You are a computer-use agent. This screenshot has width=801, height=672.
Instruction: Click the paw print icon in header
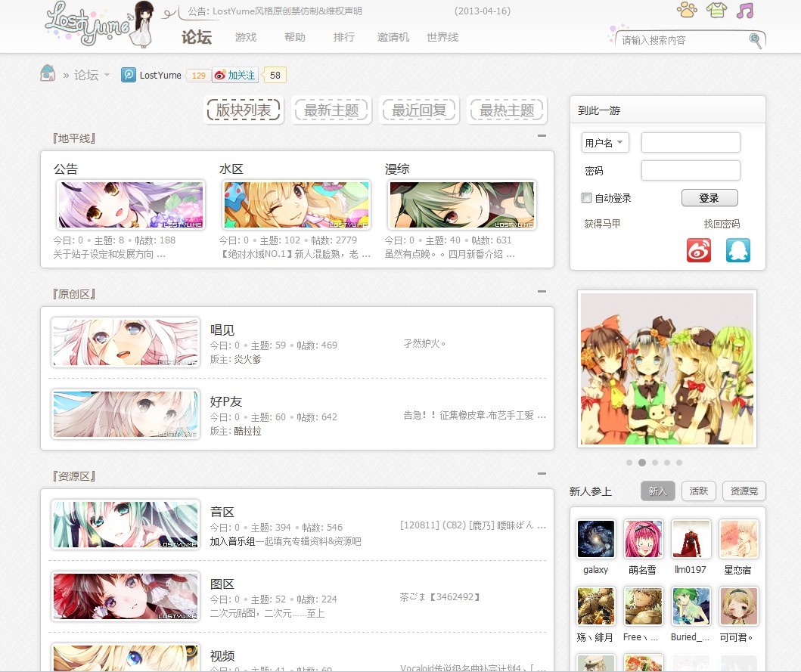click(687, 10)
